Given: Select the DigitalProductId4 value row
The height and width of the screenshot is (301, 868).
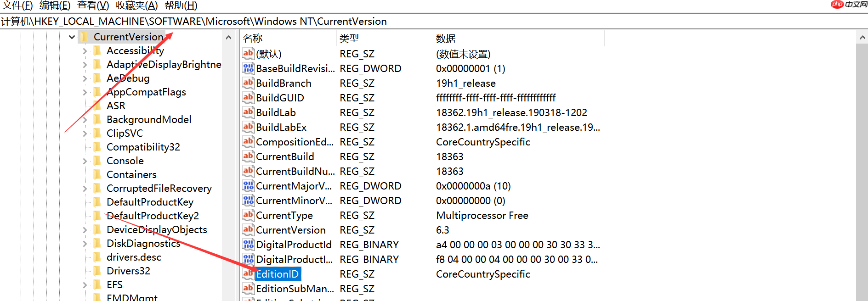Looking at the screenshot, I should click(295, 259).
